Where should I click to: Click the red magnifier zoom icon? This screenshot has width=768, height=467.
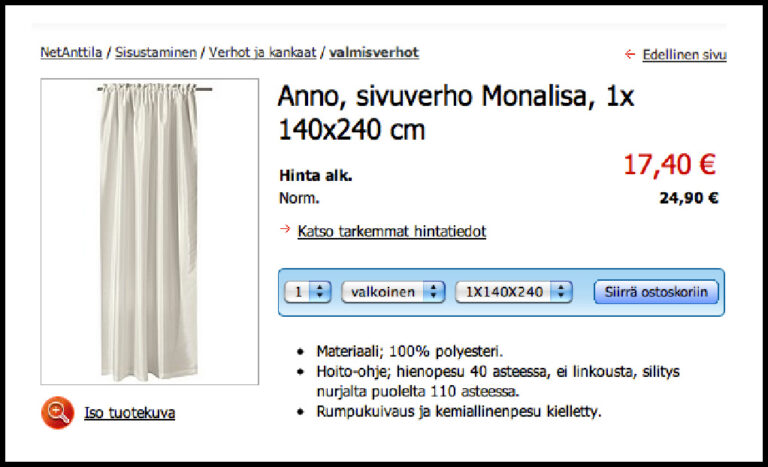tap(58, 413)
